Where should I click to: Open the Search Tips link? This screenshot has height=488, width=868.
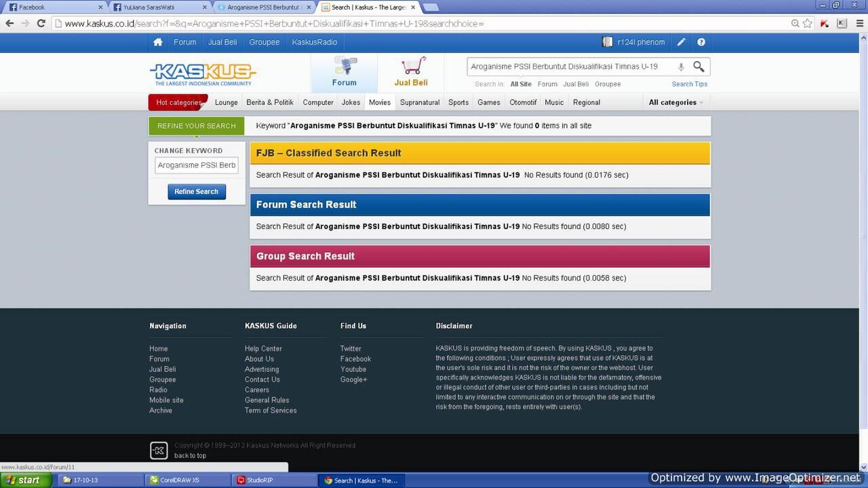690,84
